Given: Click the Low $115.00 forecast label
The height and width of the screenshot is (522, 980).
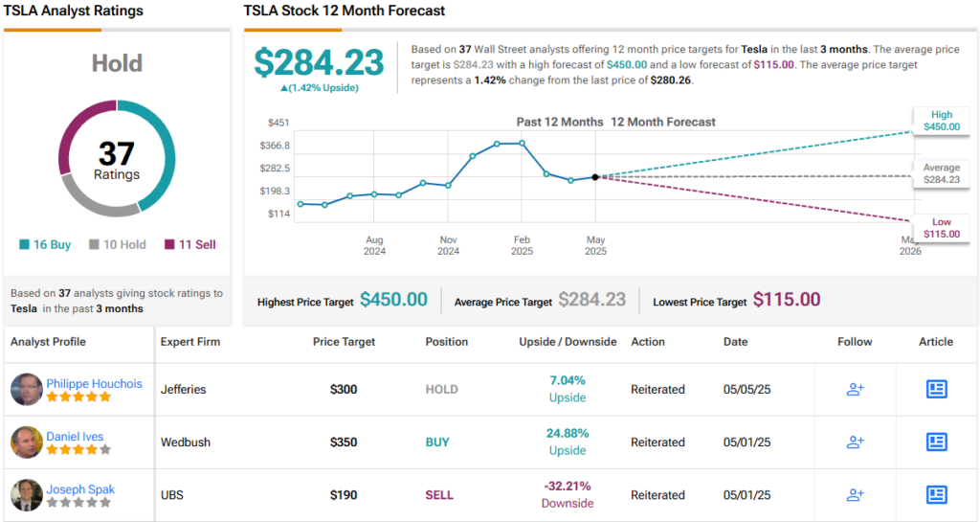Looking at the screenshot, I should coord(942,228).
